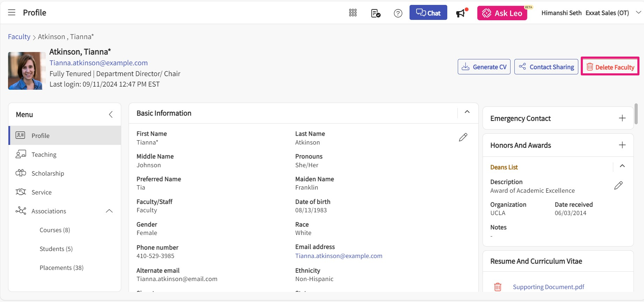Collapse the Deans List award details
This screenshot has width=644, height=302.
(x=622, y=166)
